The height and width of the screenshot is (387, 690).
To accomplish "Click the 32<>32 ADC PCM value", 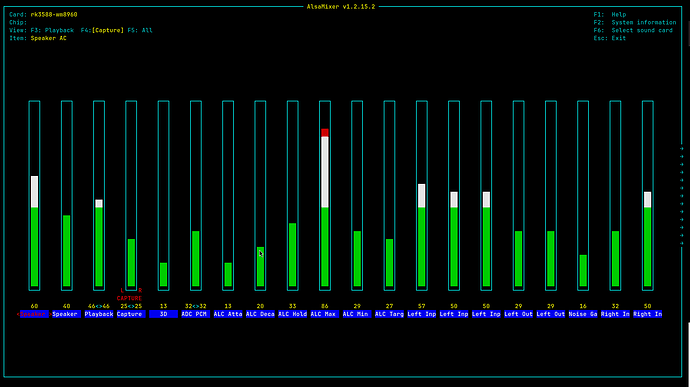I will point(196,306).
